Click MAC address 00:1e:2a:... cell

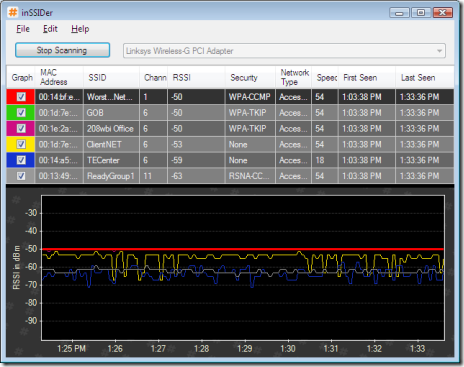pos(59,128)
